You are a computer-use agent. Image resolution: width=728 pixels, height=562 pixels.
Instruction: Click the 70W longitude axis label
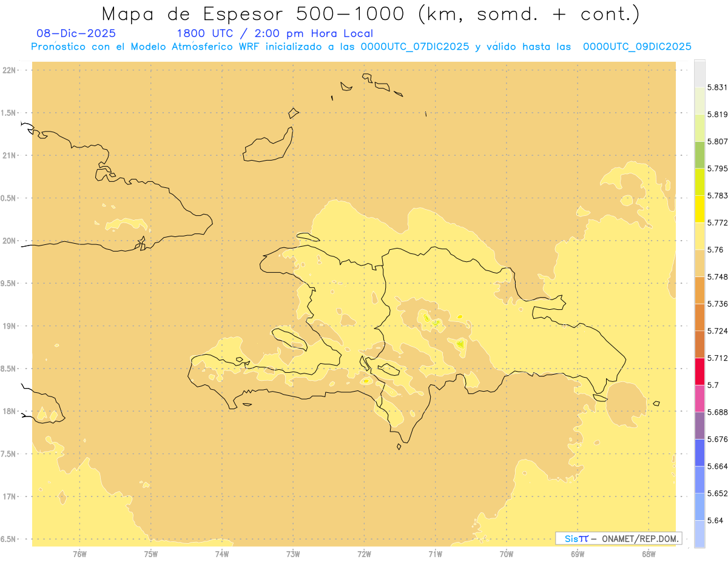(x=507, y=554)
